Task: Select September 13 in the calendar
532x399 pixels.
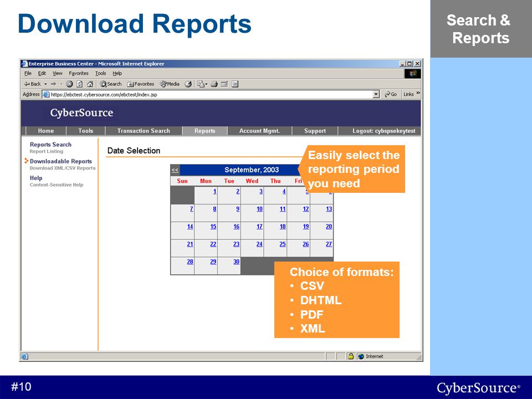Action: [329, 209]
